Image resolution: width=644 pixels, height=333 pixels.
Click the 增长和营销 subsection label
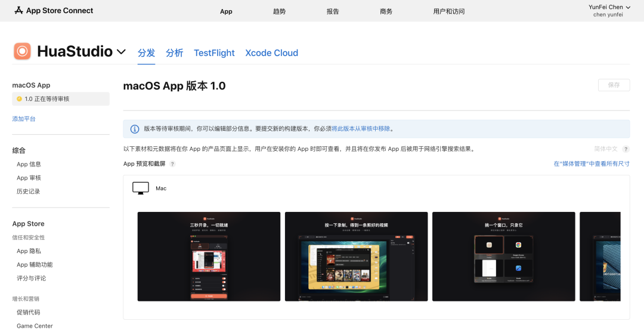26,298
